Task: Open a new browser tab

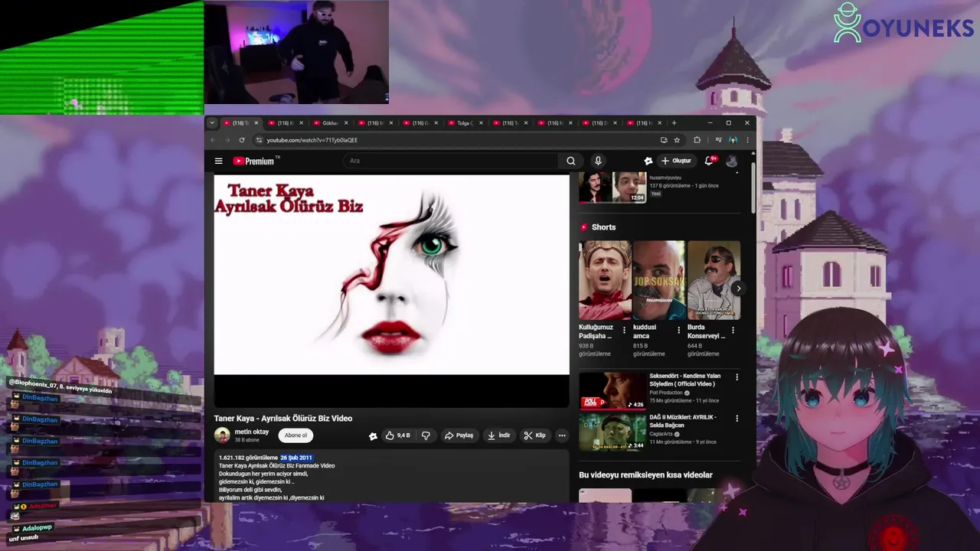Action: (x=674, y=123)
